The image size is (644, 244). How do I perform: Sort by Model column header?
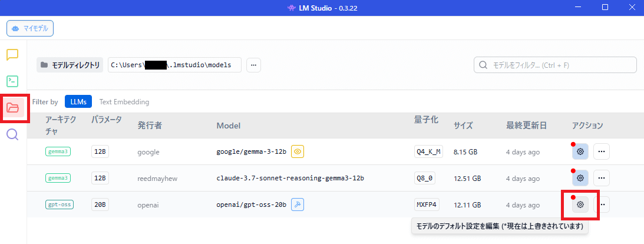pos(229,126)
